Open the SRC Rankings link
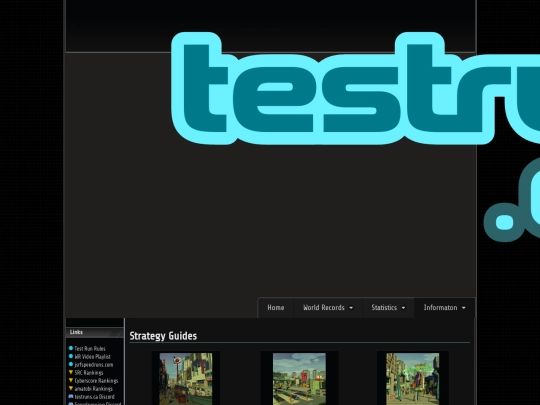This screenshot has height=405, width=540. [89, 373]
